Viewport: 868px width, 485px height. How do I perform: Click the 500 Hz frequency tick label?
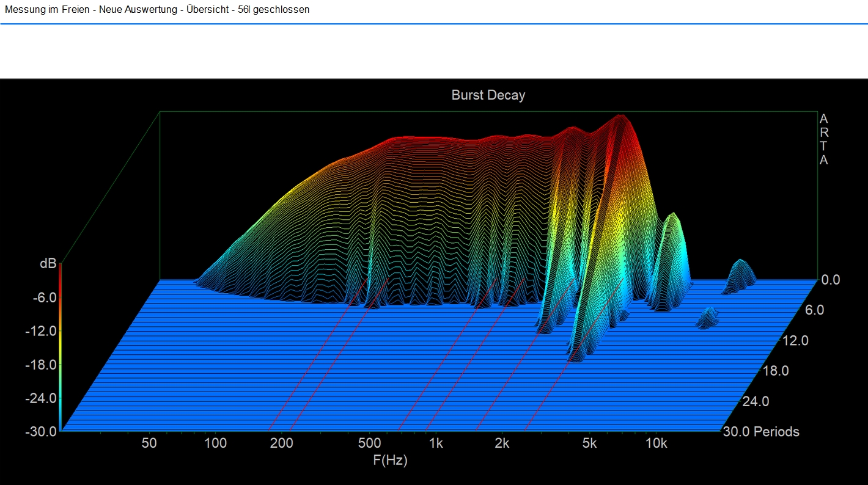[369, 443]
